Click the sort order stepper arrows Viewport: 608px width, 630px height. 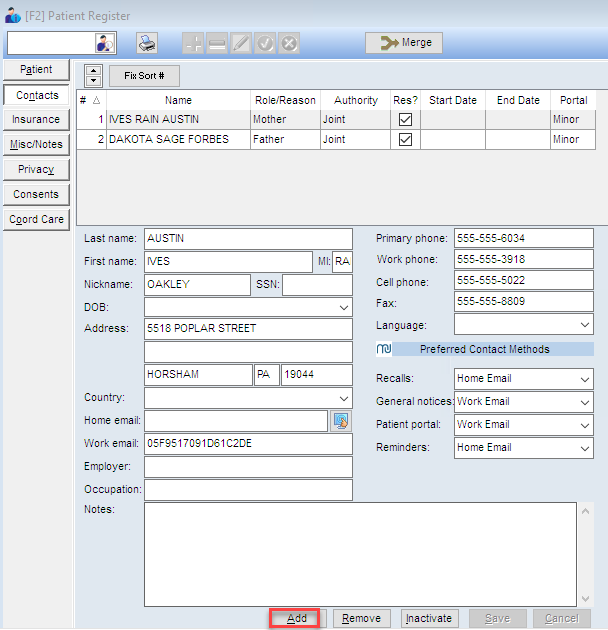tap(93, 76)
